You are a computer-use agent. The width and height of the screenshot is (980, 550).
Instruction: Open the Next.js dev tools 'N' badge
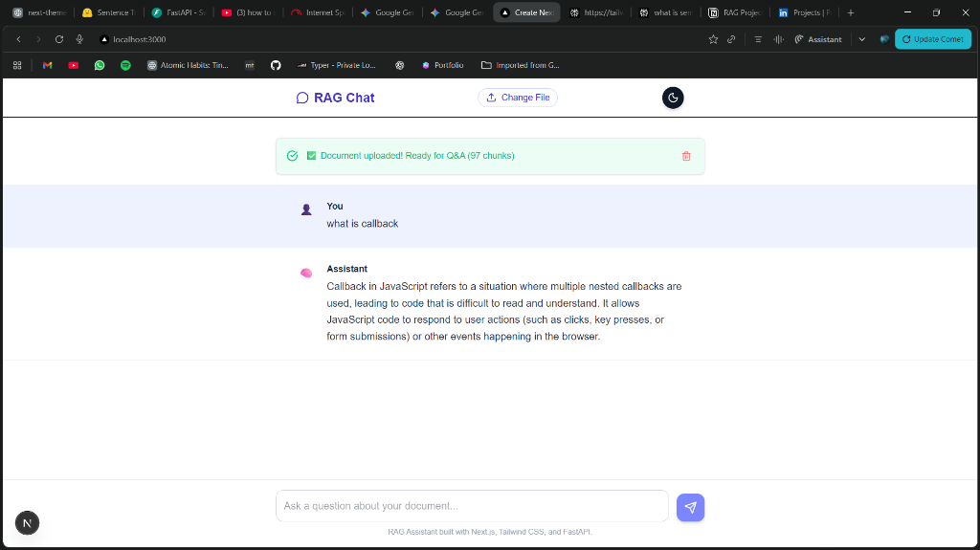[27, 522]
